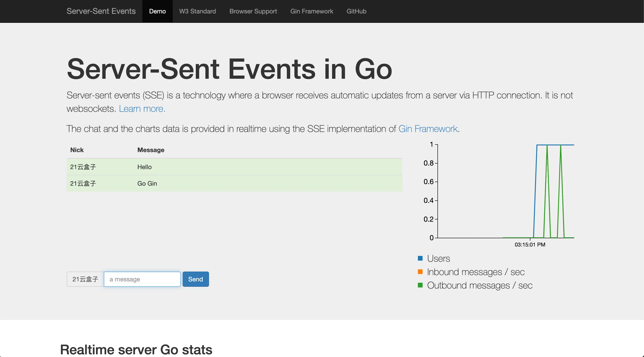Go to the Gin Framework nav item

[311, 11]
